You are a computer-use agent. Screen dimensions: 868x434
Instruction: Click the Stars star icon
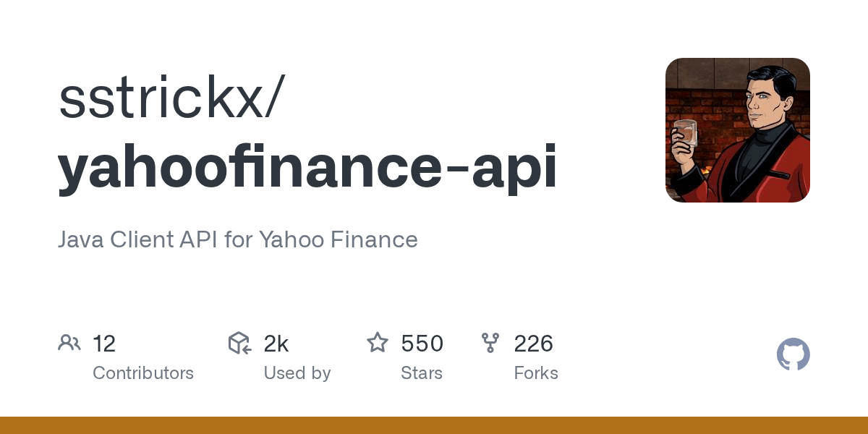coord(378,342)
